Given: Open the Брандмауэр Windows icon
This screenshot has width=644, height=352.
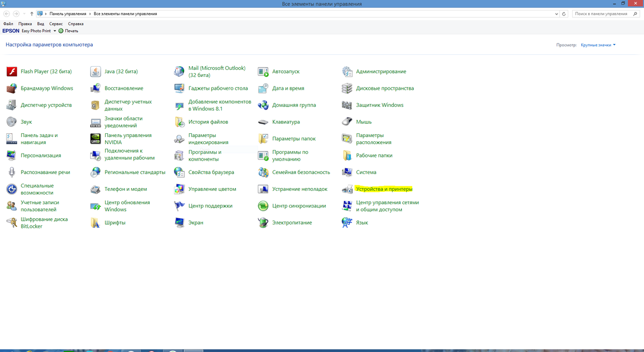Looking at the screenshot, I should pyautogui.click(x=12, y=88).
